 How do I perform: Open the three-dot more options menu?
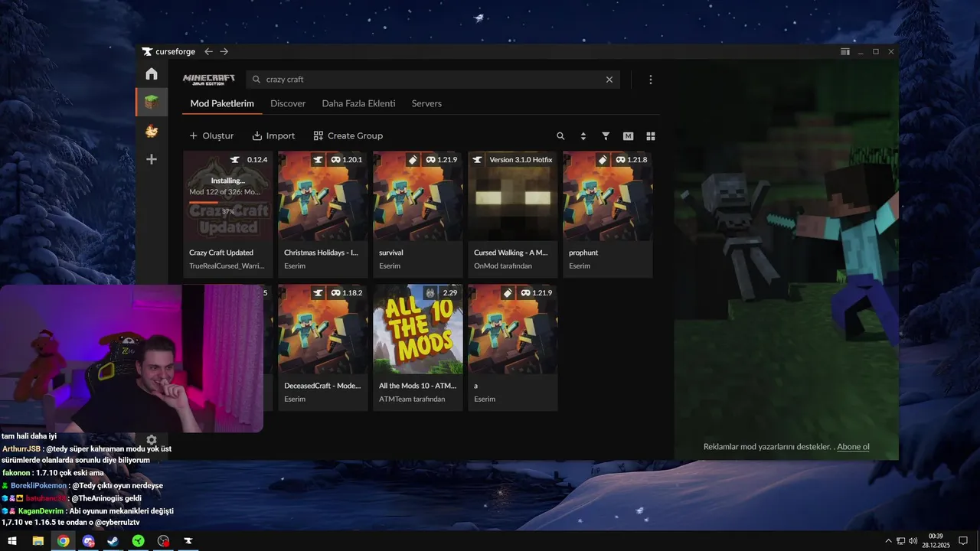click(x=651, y=80)
